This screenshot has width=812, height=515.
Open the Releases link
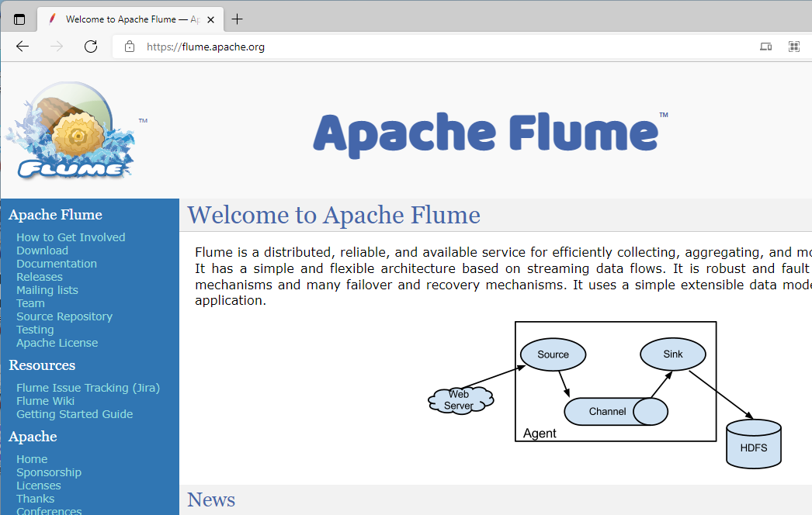(x=40, y=277)
